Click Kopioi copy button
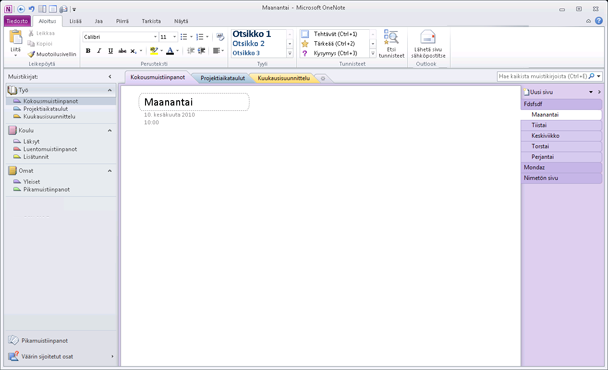The image size is (608, 370). 40,44
